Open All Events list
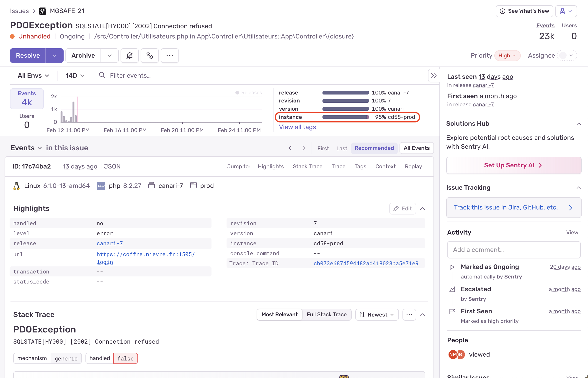 417,148
